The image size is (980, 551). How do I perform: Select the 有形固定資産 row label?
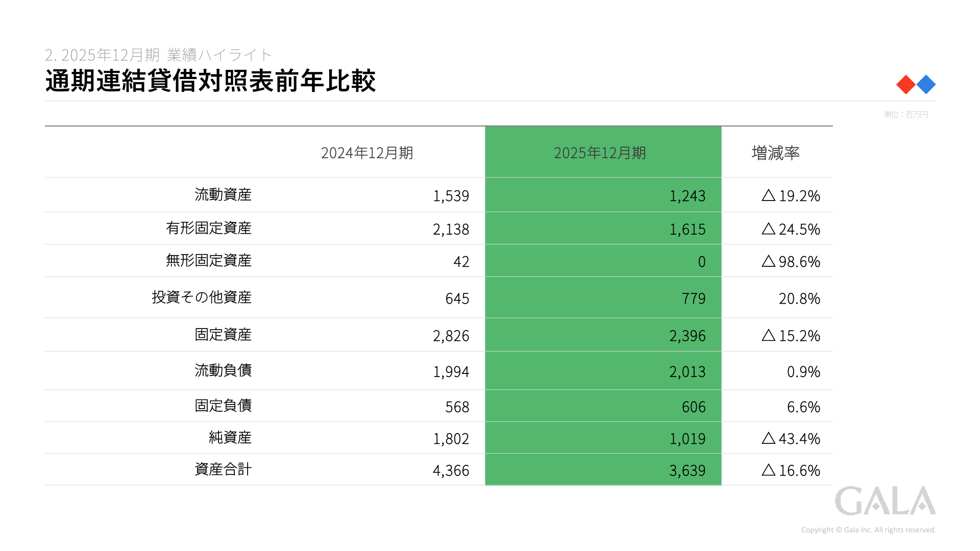click(x=209, y=228)
